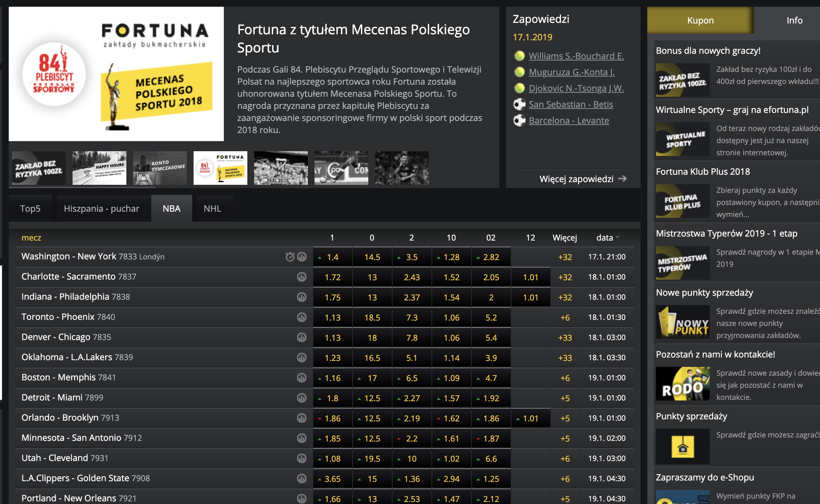Expand +5 more bets for Minnesota - San Antonio
The width and height of the screenshot is (820, 504).
point(565,438)
